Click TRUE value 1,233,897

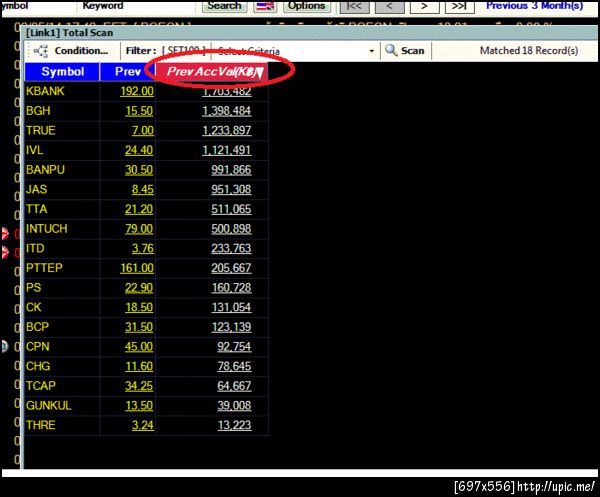pos(227,130)
